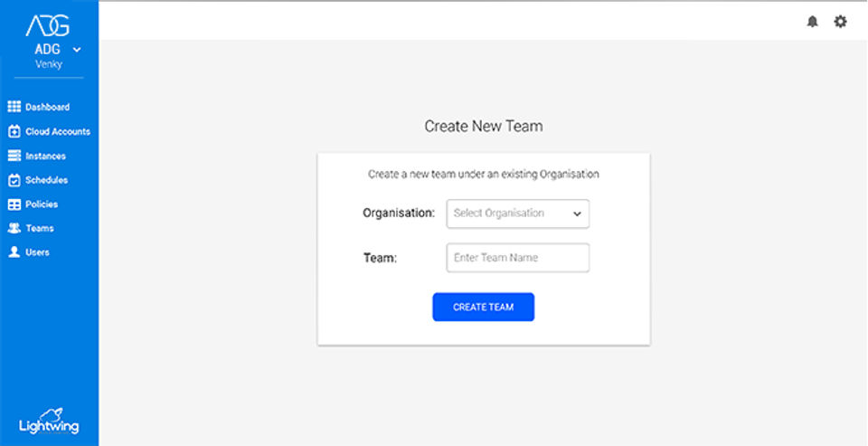Click the Instances server icon

click(x=14, y=157)
